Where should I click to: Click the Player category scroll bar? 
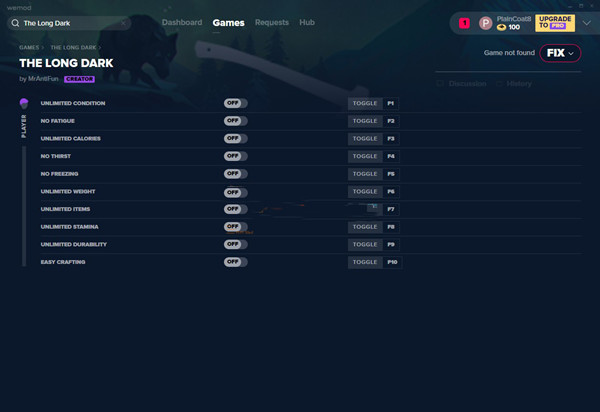[24, 206]
